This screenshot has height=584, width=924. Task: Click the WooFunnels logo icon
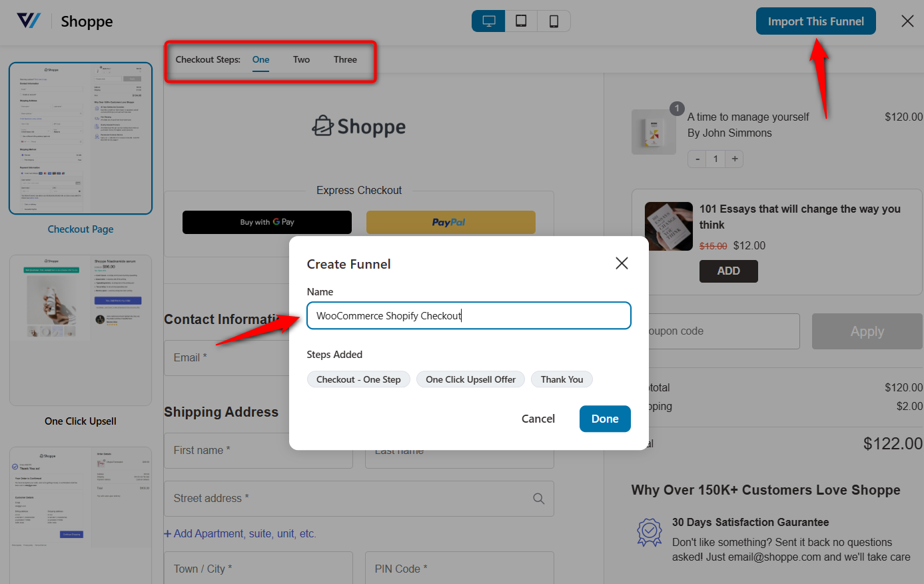(29, 21)
